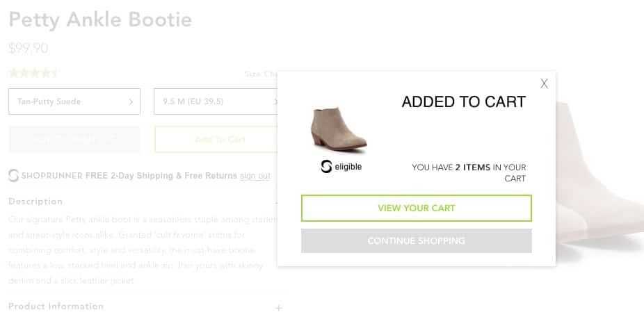Image resolution: width=644 pixels, height=319 pixels.
Task: Sign out of ShopRunner via link
Action: [255, 176]
